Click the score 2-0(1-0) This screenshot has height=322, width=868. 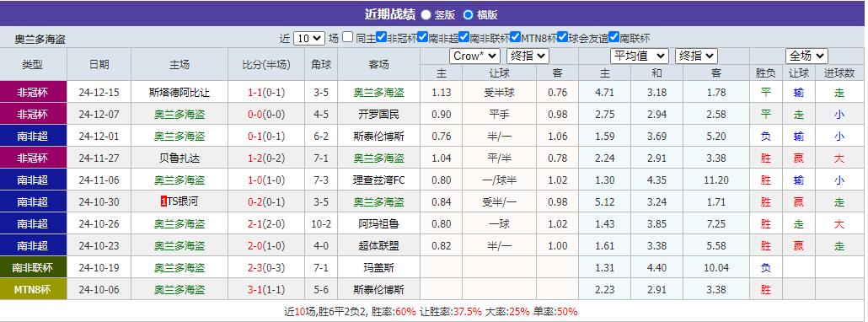click(266, 245)
